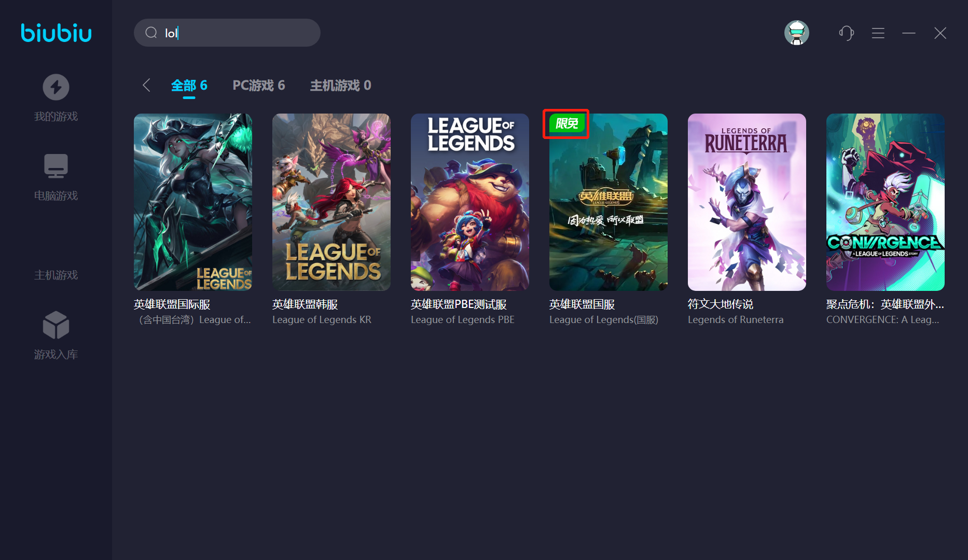Click into the lol search field
Viewport: 968px width, 560px height.
click(x=227, y=33)
